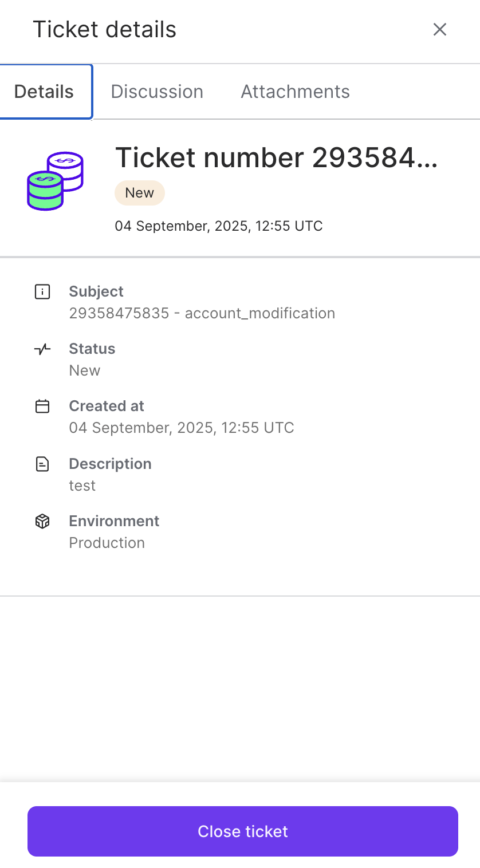Click the calendar icon beside Created at

[42, 407]
